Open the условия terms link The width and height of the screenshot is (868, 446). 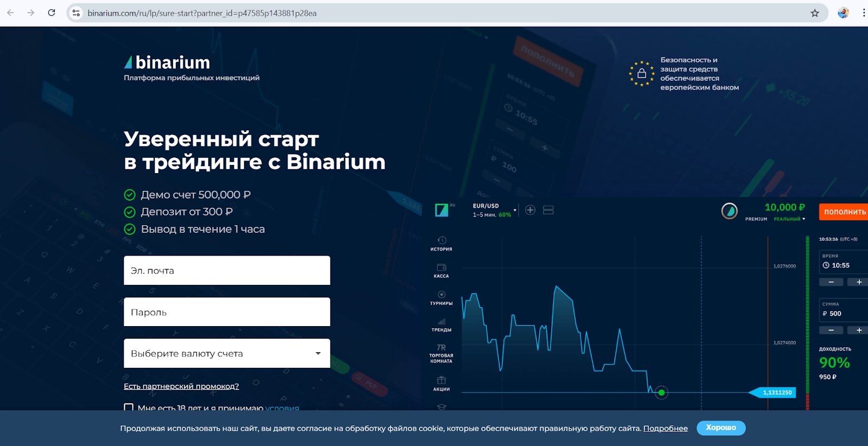pyautogui.click(x=282, y=407)
